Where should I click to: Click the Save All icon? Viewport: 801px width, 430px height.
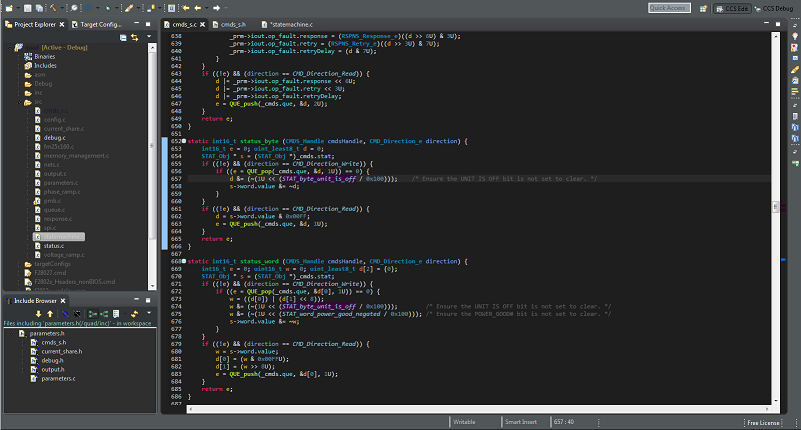pyautogui.click(x=39, y=8)
